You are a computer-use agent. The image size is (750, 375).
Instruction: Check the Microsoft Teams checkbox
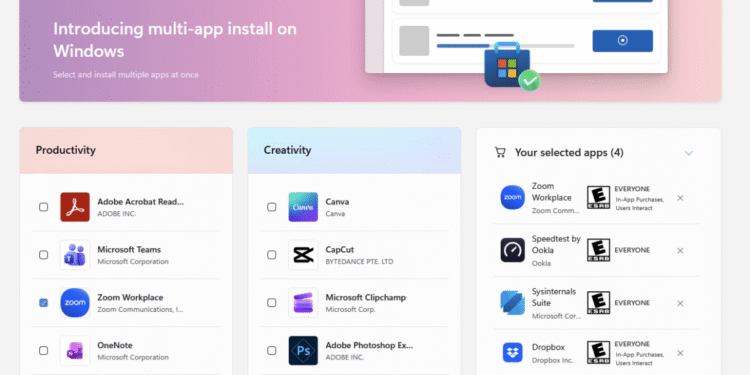pyautogui.click(x=44, y=255)
